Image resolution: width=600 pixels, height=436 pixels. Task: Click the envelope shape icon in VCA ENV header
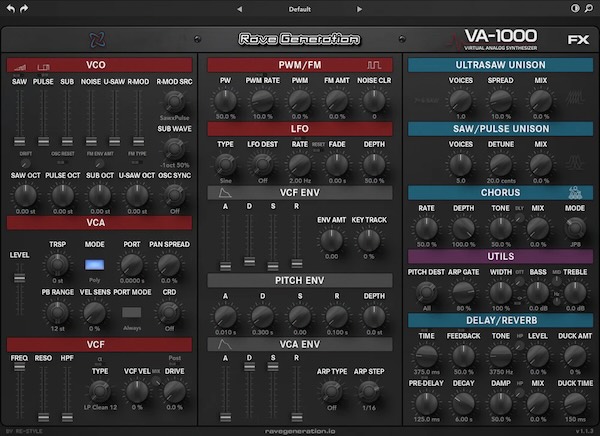tap(225, 344)
